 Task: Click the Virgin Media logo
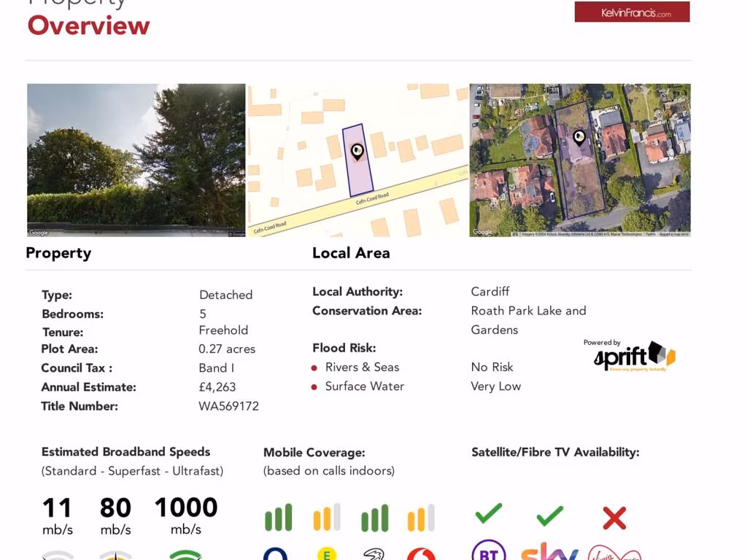614,553
